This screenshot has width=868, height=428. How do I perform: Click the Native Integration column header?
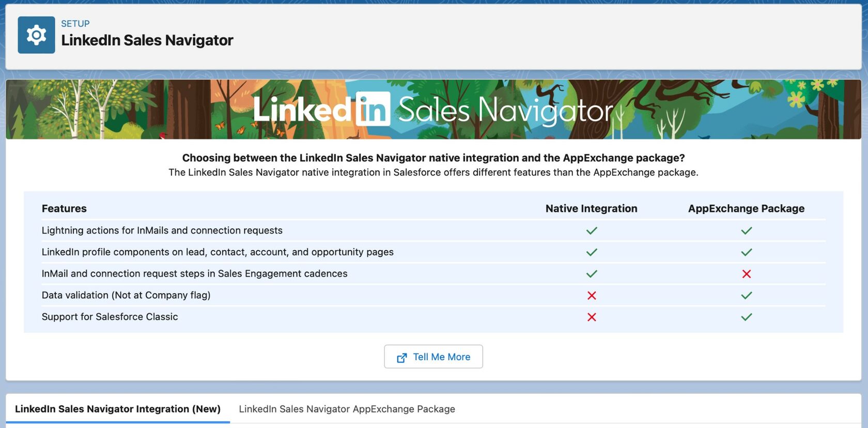coord(591,208)
